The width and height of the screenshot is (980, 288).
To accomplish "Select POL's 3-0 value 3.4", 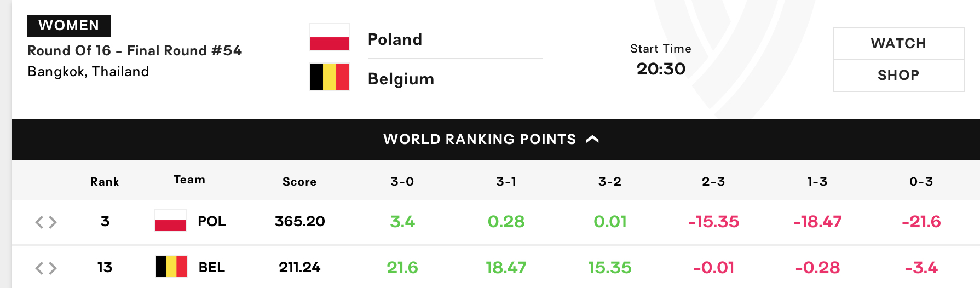I will pyautogui.click(x=402, y=221).
